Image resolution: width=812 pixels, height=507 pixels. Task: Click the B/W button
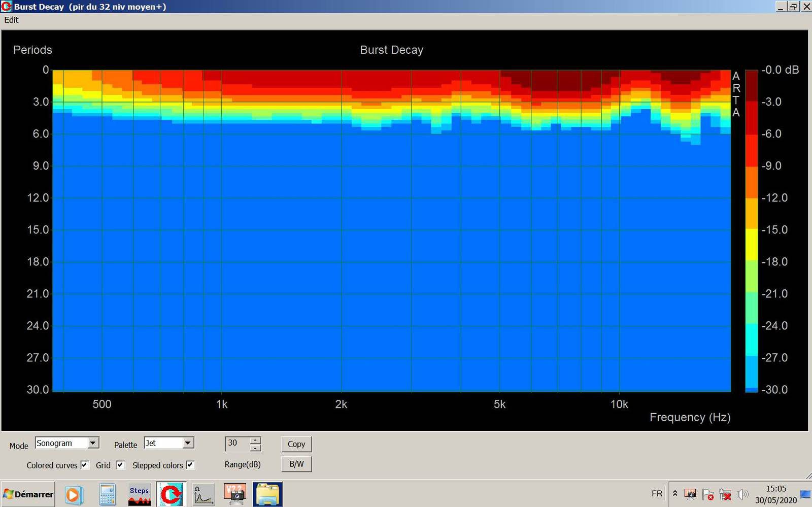click(296, 464)
